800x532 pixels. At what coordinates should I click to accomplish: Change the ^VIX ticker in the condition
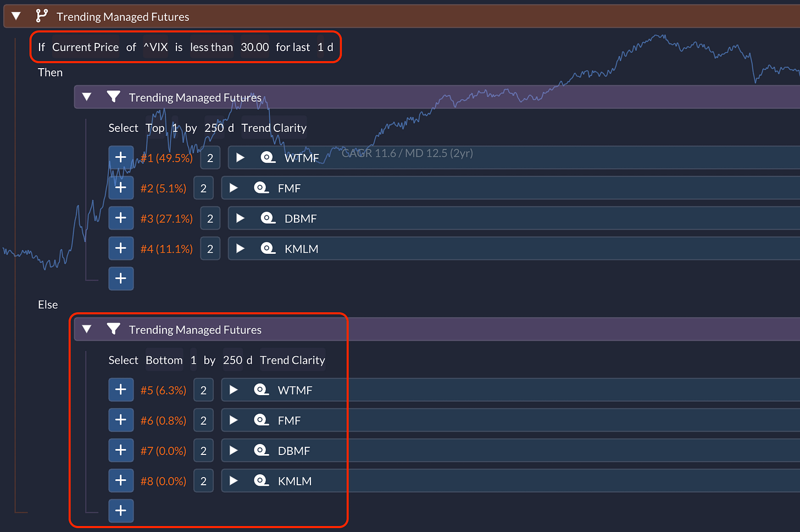155,47
